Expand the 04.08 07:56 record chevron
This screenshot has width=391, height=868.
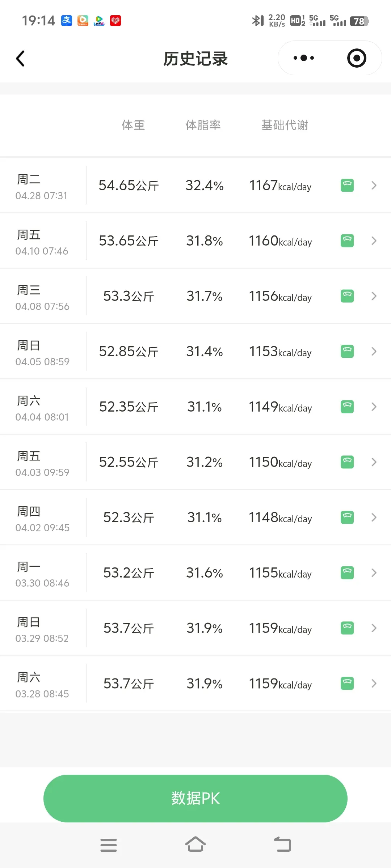(x=374, y=296)
